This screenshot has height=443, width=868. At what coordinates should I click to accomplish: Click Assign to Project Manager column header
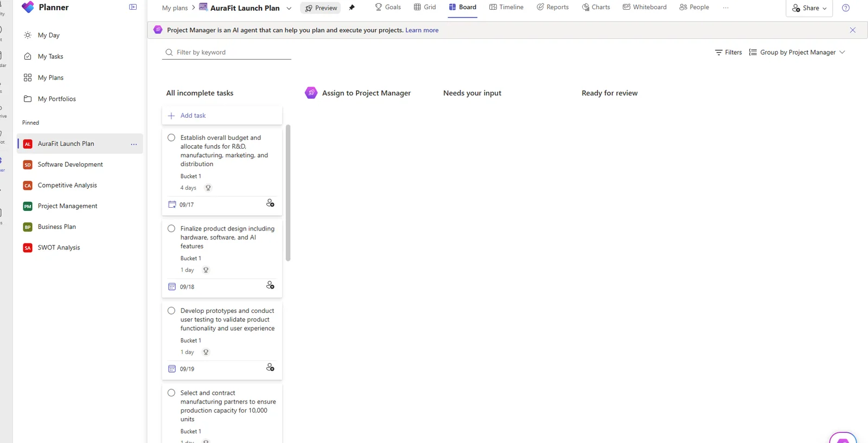[x=366, y=93]
